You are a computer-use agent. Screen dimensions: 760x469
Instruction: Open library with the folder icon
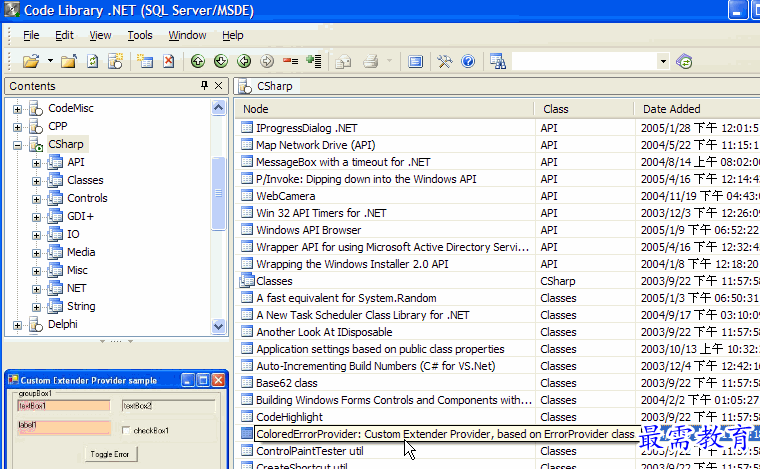coord(31,62)
